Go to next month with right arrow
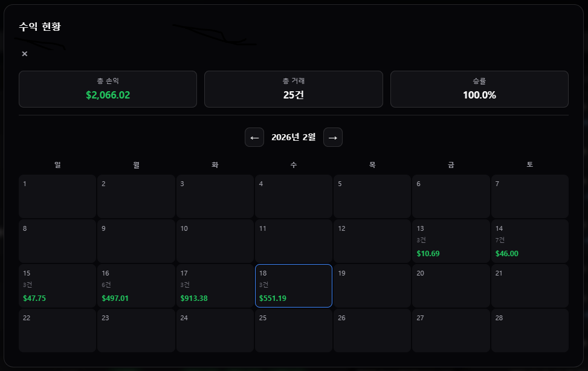 tap(332, 138)
